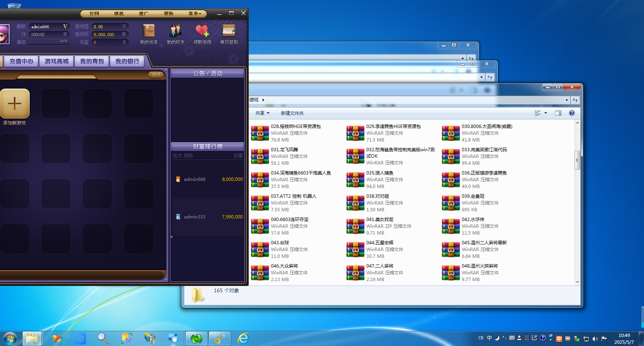Add a new game with the plus tile
This screenshot has width=644, height=346.
[x=15, y=104]
